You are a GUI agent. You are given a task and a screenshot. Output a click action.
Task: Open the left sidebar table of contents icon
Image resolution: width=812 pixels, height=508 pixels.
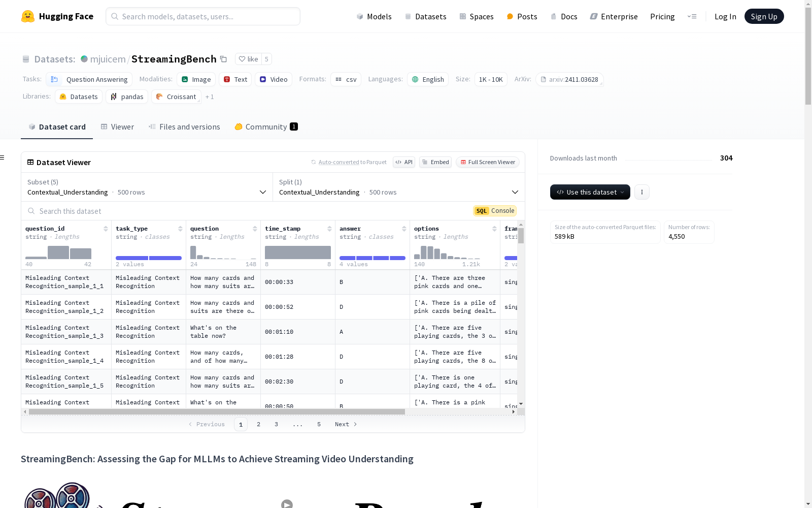tap(3, 157)
